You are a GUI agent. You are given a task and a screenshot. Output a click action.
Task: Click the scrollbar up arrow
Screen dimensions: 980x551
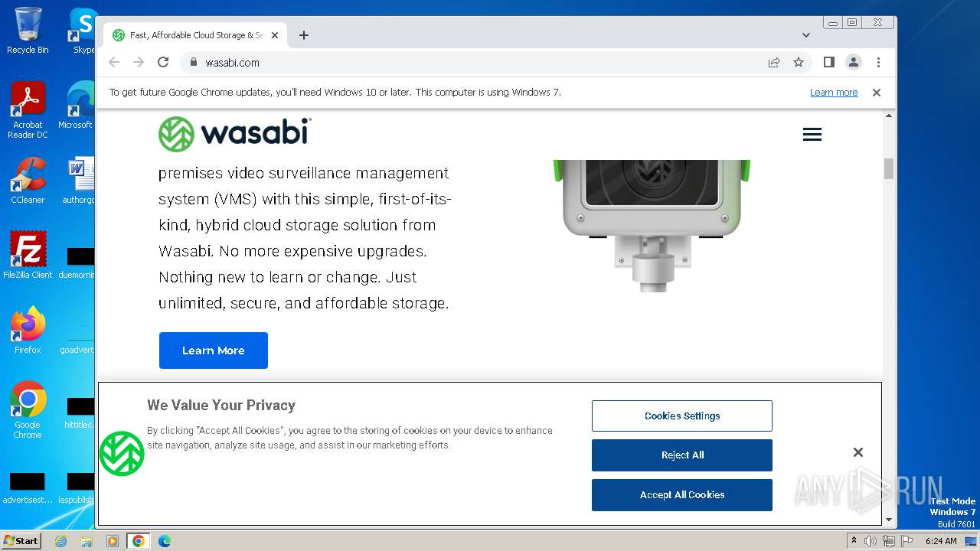pos(889,116)
